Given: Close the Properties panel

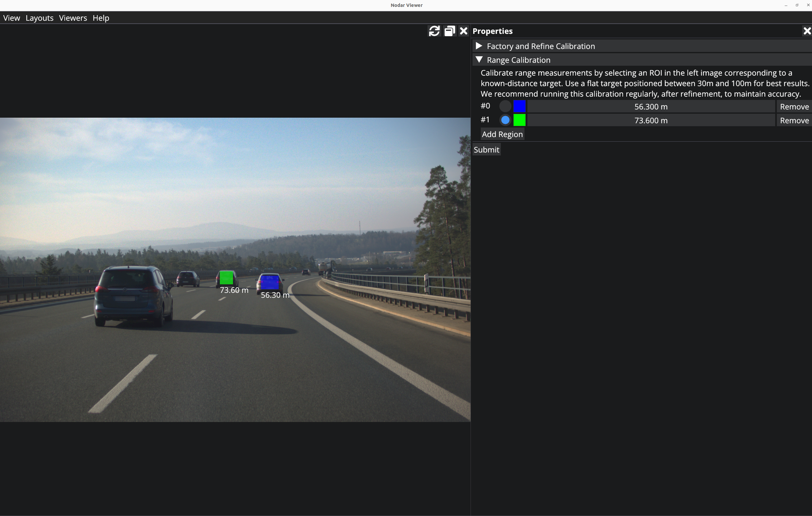Looking at the screenshot, I should point(807,31).
